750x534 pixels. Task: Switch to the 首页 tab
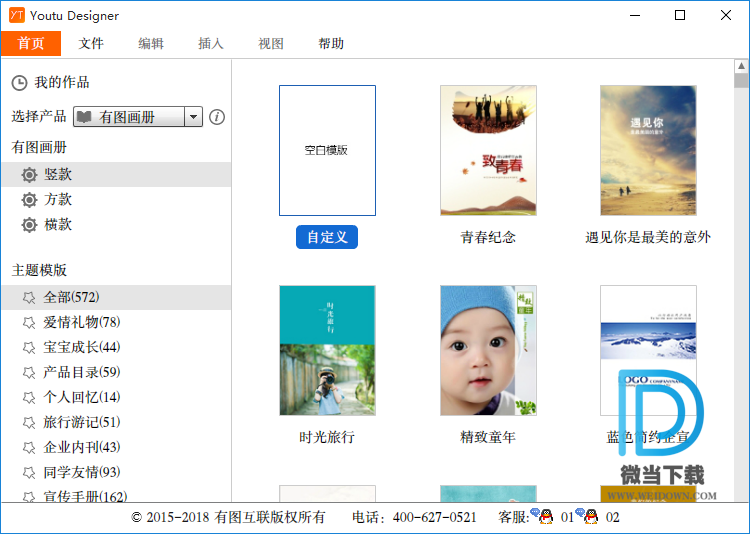click(31, 44)
